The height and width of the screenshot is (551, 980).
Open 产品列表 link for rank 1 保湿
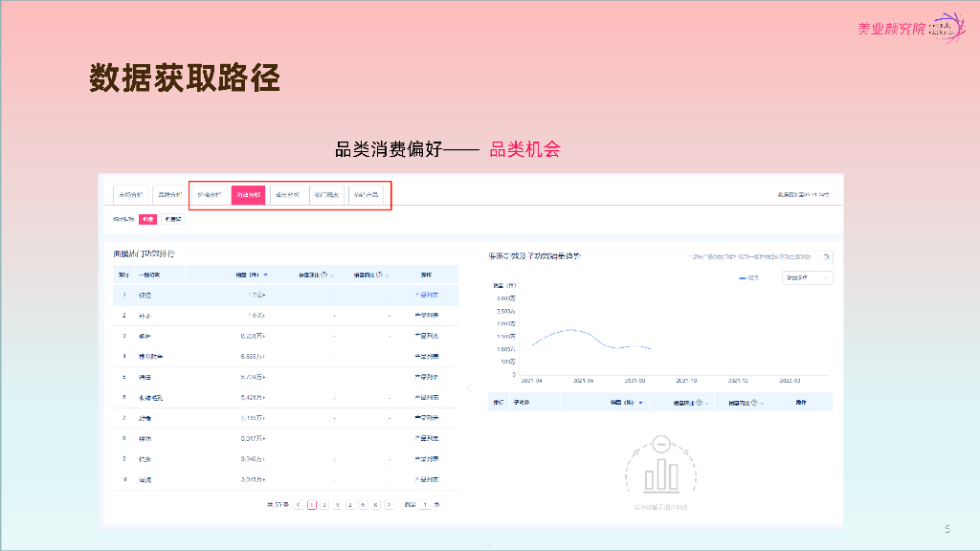tap(426, 295)
